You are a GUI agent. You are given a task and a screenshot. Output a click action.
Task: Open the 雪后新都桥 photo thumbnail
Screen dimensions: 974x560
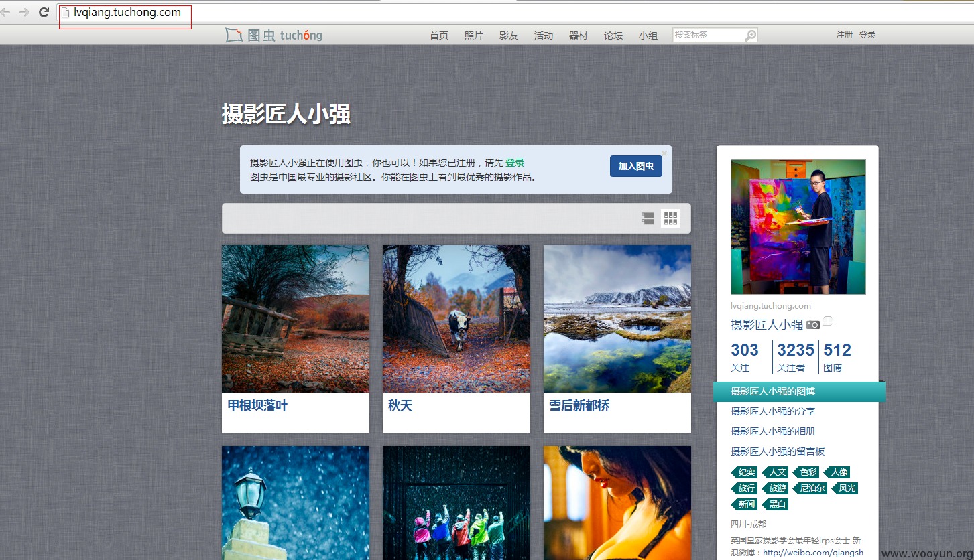617,318
